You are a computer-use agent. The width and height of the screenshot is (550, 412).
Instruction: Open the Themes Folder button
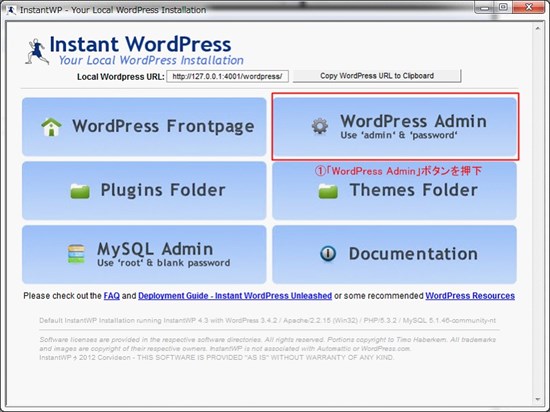(x=394, y=190)
